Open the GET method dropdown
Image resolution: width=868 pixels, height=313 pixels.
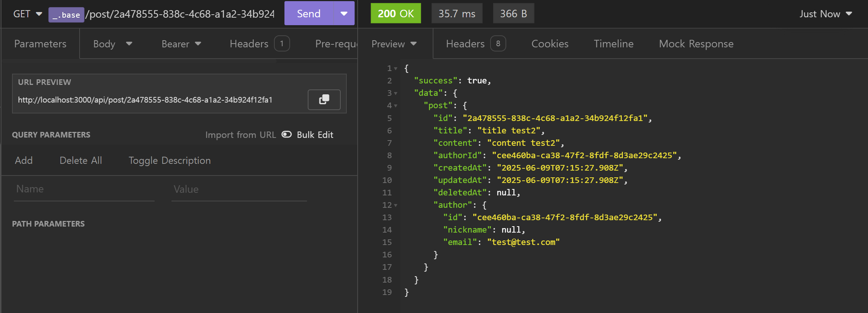pyautogui.click(x=28, y=14)
